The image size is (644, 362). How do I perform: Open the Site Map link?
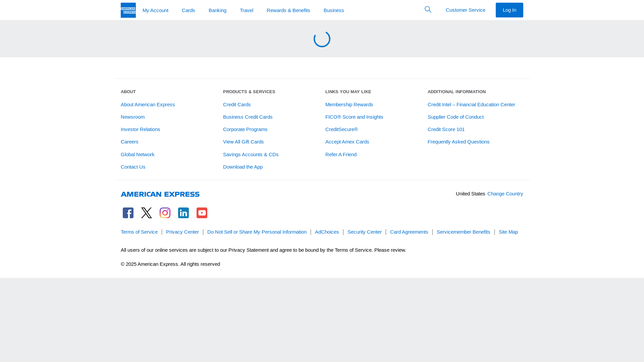point(508,232)
